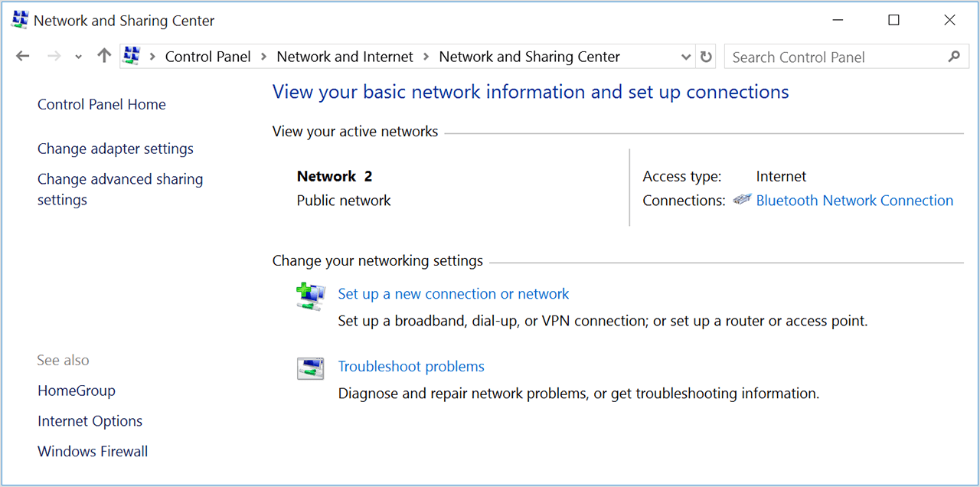This screenshot has height=487, width=980.
Task: Maximize the Network and Sharing Center window
Action: (893, 21)
